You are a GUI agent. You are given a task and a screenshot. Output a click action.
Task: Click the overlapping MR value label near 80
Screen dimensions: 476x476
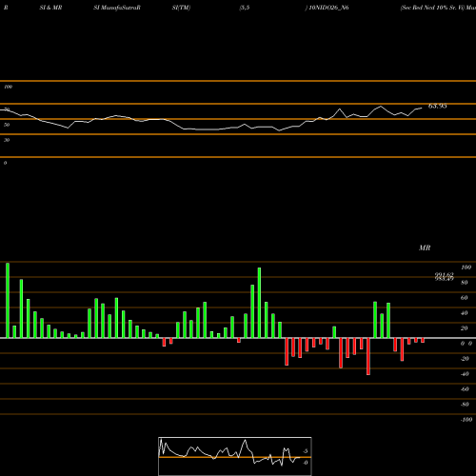[x=444, y=277]
